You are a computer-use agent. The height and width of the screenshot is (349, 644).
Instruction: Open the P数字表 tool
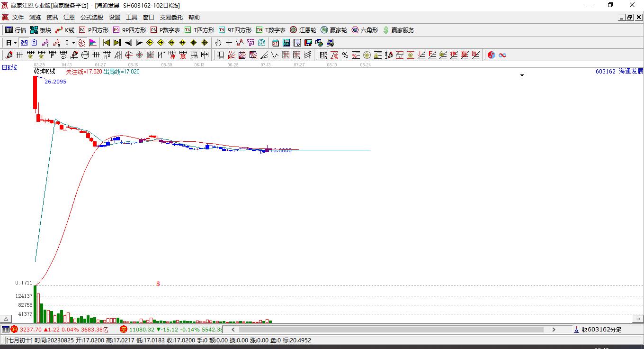(x=165, y=30)
